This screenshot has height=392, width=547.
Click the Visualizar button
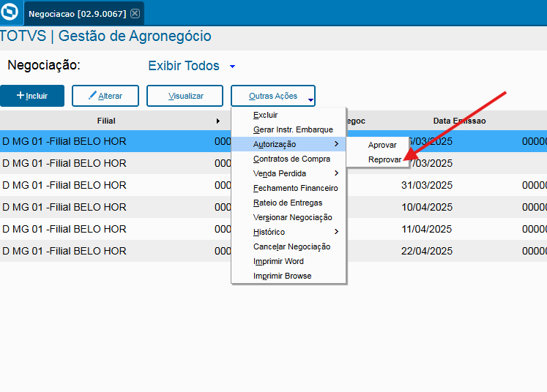point(185,96)
